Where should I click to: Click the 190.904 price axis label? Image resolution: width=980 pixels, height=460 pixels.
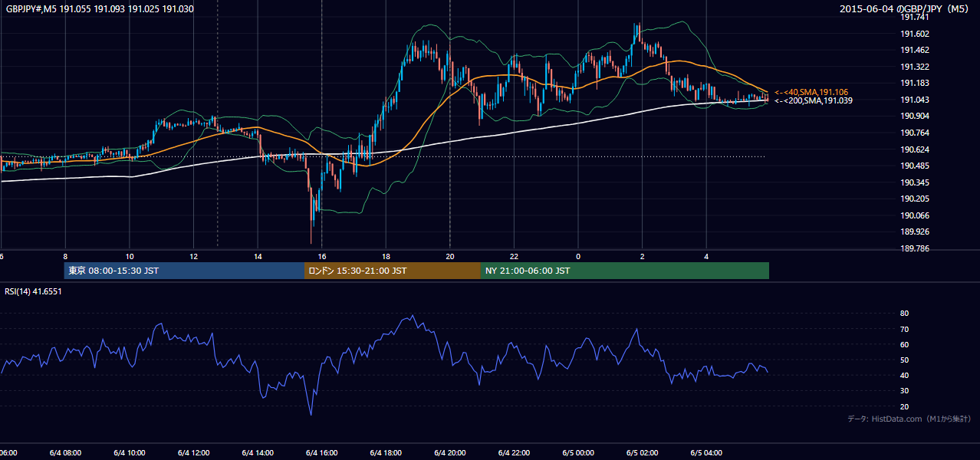pyautogui.click(x=915, y=116)
